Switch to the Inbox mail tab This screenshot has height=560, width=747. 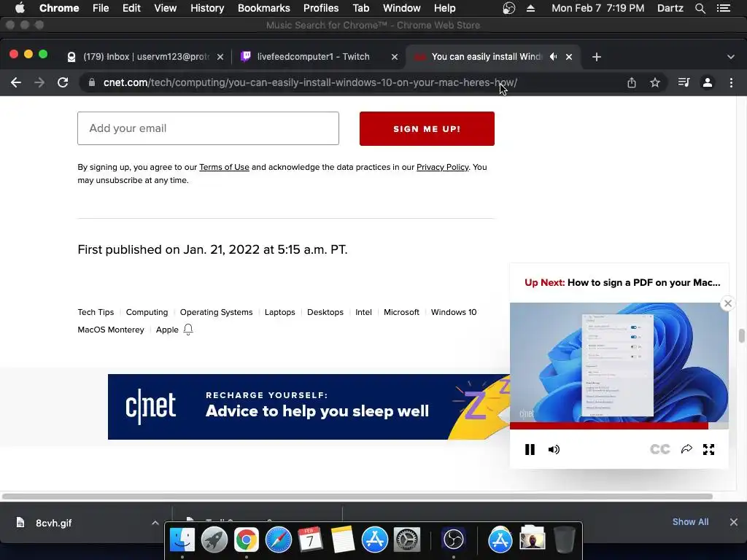pos(145,57)
